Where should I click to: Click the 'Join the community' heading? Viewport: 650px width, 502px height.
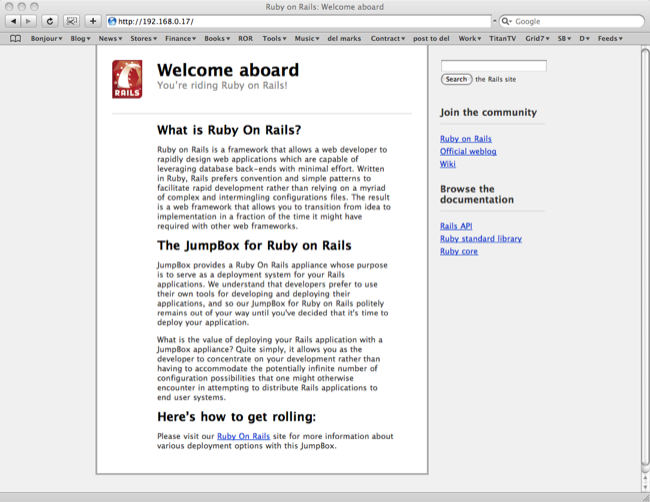488,112
